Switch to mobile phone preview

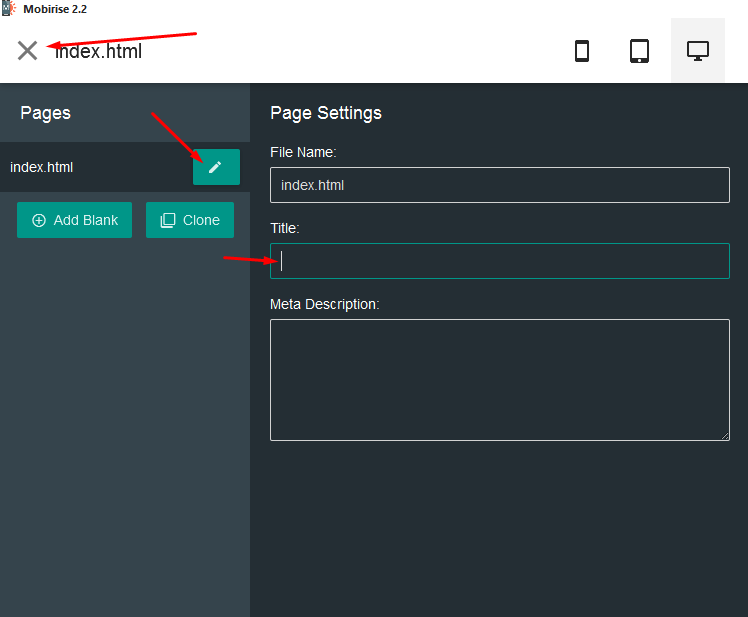[582, 51]
